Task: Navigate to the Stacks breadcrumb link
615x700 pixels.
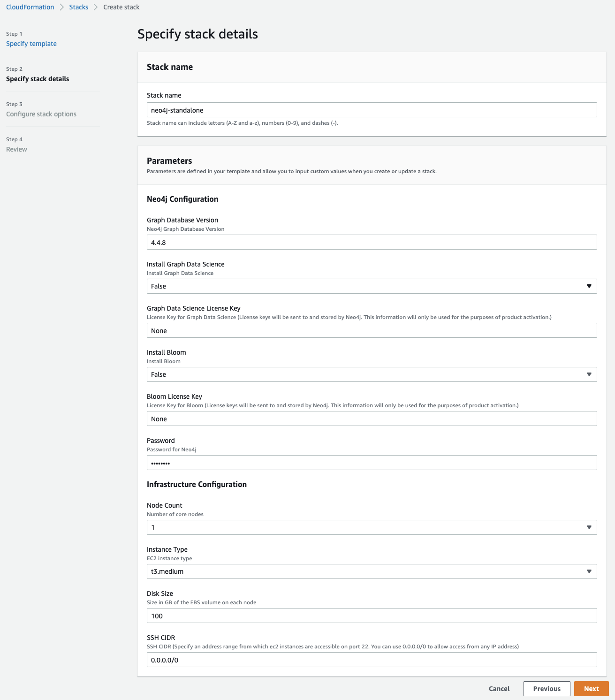Action: point(79,7)
